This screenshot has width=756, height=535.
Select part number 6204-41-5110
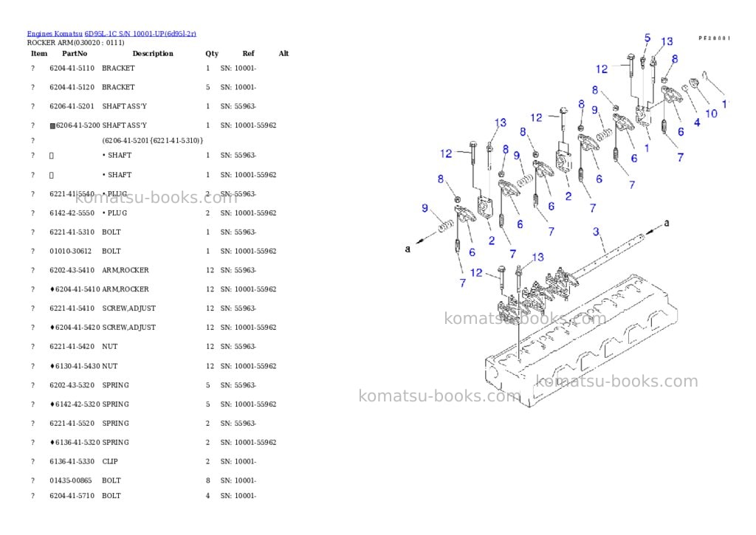(72, 68)
